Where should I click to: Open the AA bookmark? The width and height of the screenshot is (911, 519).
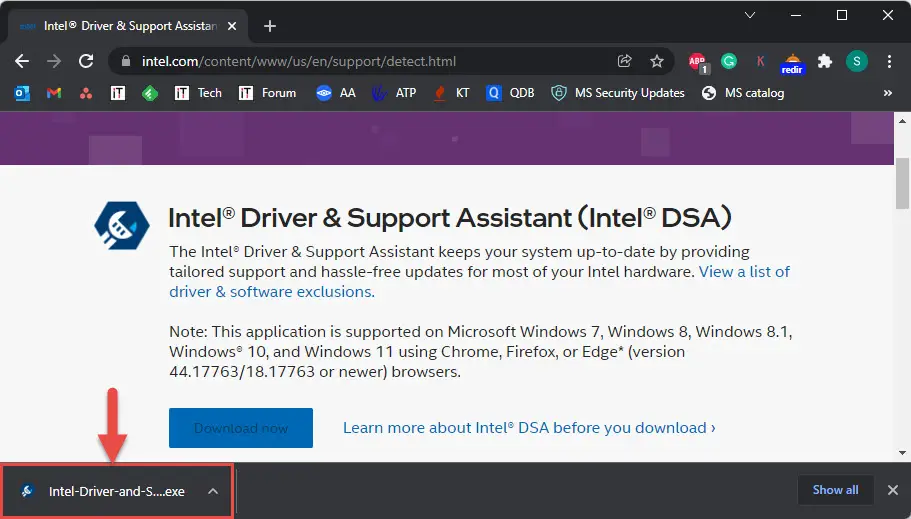click(x=336, y=93)
